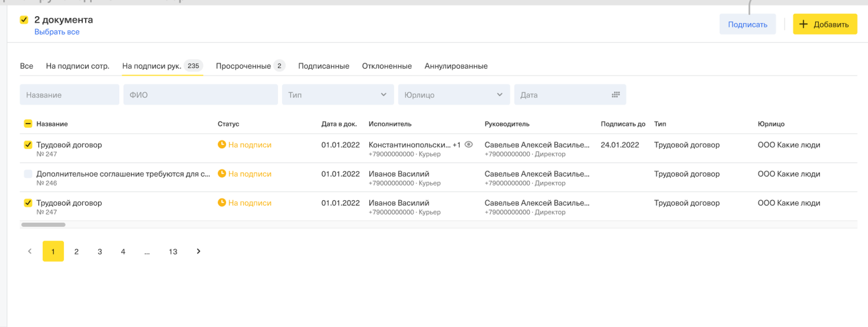Go to page 13 in pagination
Image resolution: width=868 pixels, height=327 pixels.
tap(173, 251)
